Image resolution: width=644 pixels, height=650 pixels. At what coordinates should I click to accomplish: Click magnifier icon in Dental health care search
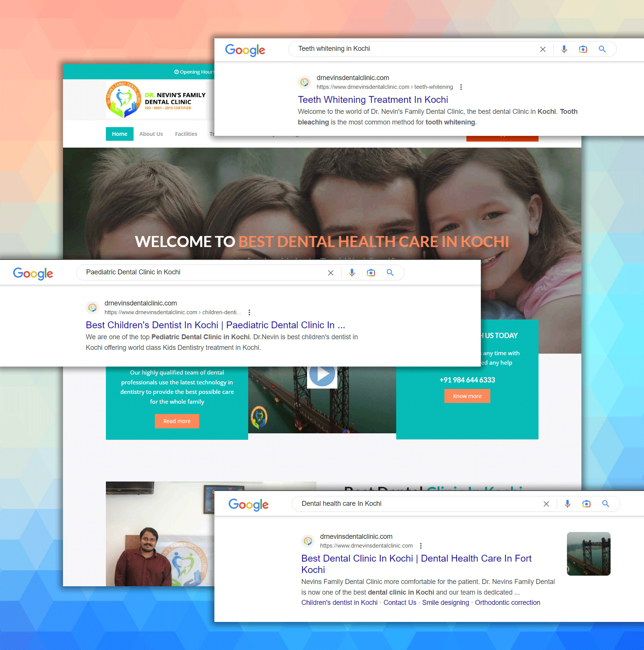pos(606,504)
